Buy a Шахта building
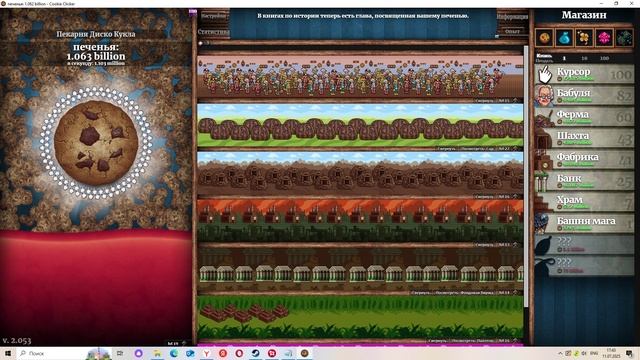The width and height of the screenshot is (640, 360). [584, 138]
